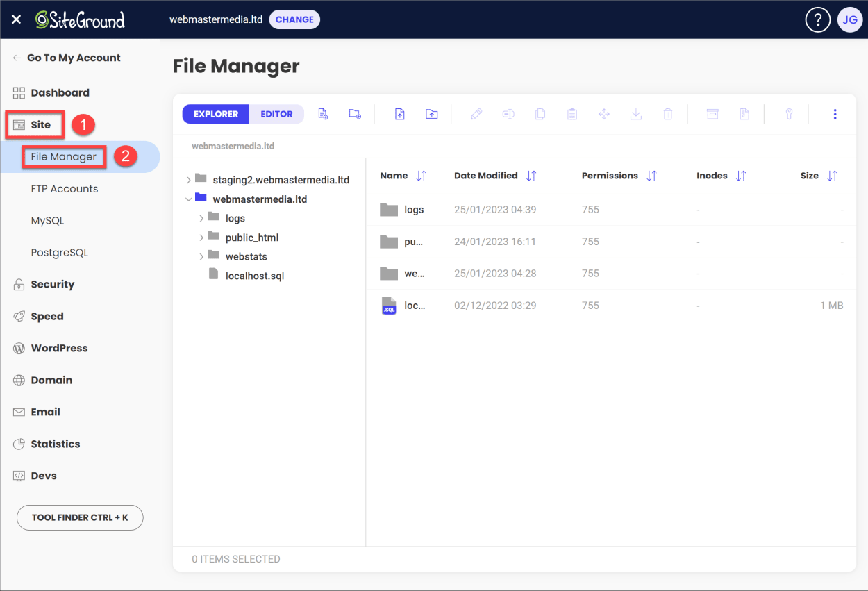Click the Folder Upload toolbar icon
Screen dimensions: 868x591
[432, 114]
